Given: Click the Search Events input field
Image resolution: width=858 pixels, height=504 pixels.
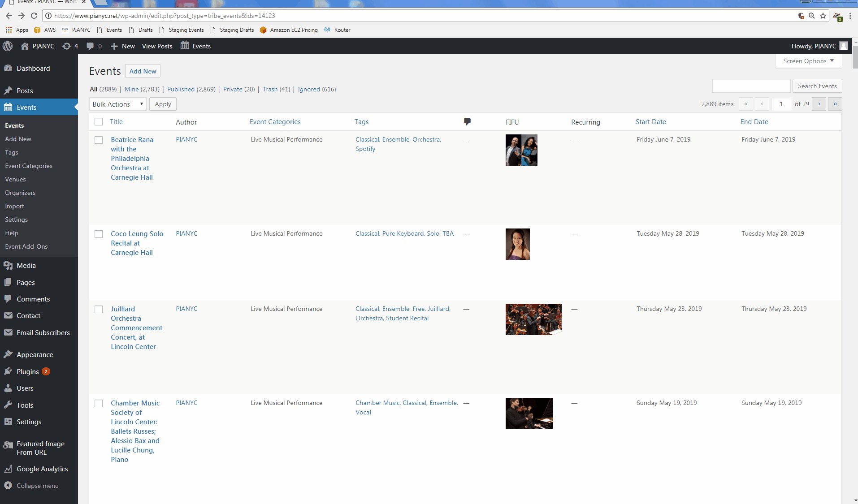Looking at the screenshot, I should [x=751, y=86].
